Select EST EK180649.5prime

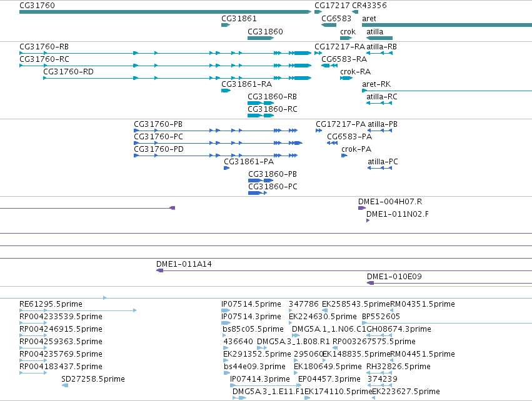pos(296,373)
